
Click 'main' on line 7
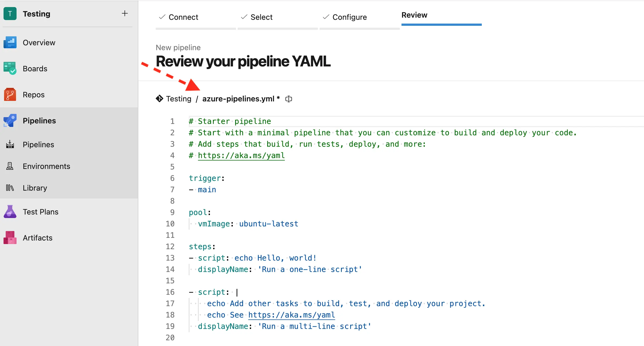[x=207, y=190]
